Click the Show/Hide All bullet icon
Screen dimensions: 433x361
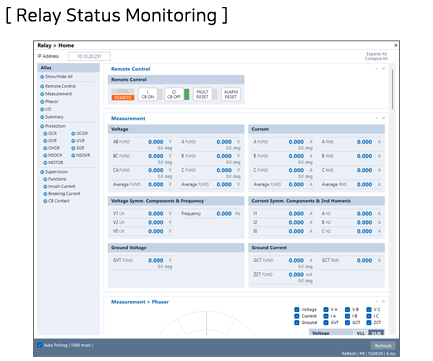coord(42,77)
